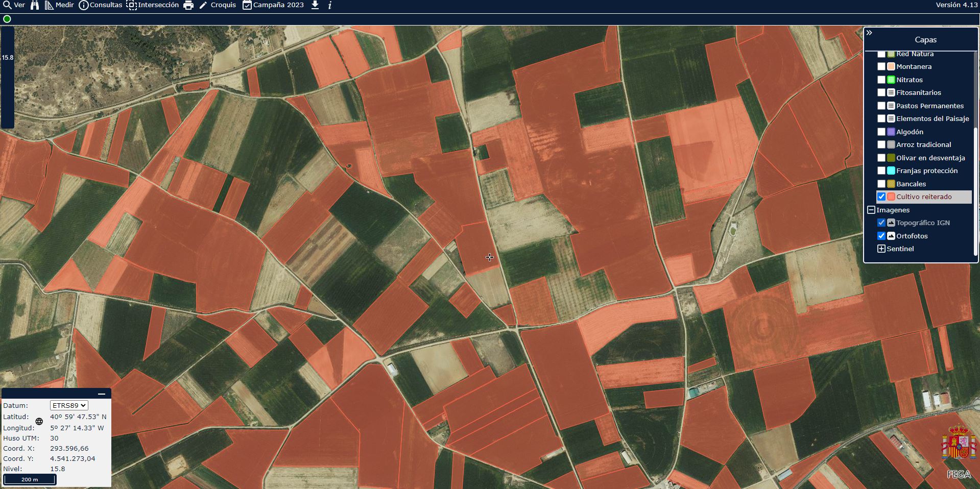Open the italic 'i' information icon
Image resolution: width=980 pixels, height=489 pixels.
tap(330, 5)
